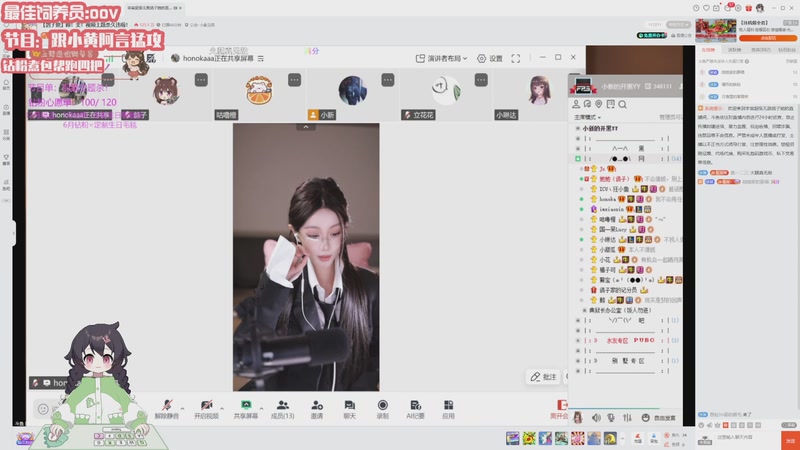Open the chairman mode dropdown in YY panel
Viewport: 800px width, 450px height.
[587, 117]
